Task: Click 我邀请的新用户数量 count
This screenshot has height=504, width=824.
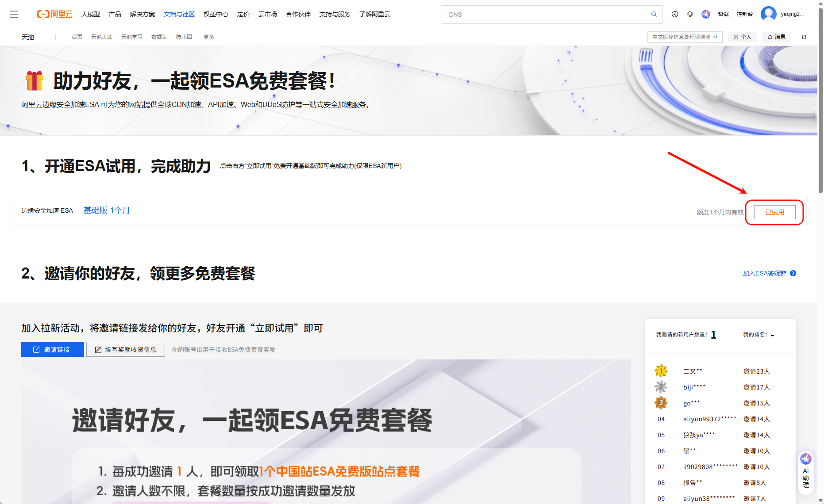Action: coord(713,335)
